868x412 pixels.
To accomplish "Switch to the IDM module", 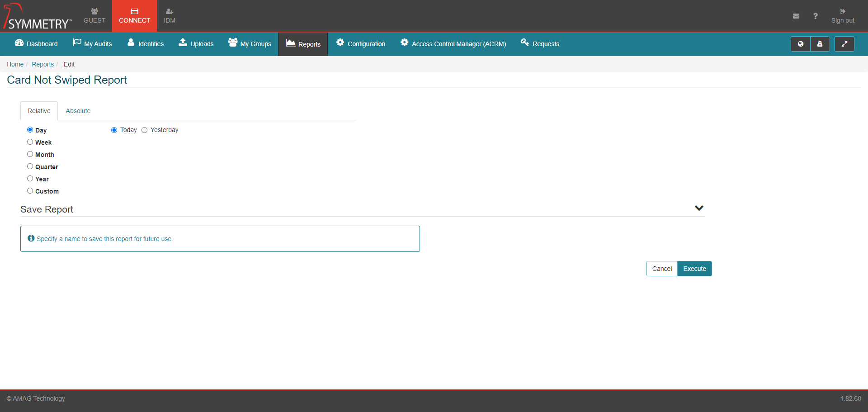I will (x=170, y=16).
